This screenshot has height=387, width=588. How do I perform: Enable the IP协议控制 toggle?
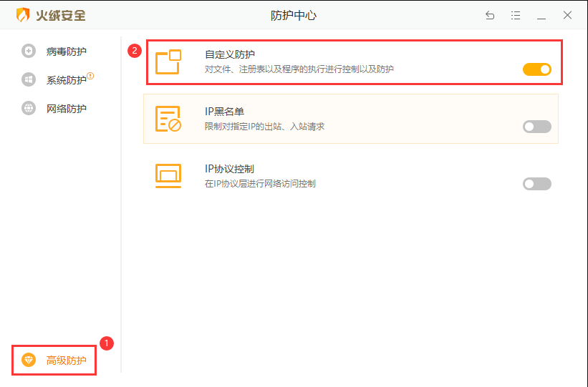coord(537,184)
